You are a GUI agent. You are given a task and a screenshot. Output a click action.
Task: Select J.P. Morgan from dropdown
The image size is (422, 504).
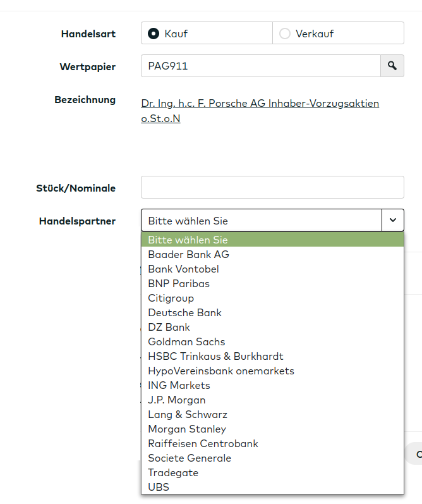tap(176, 400)
